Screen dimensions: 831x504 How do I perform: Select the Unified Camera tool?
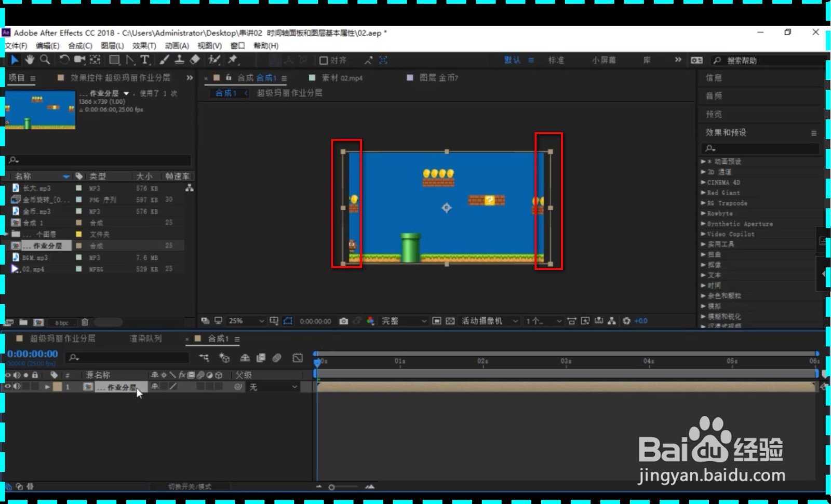[79, 60]
